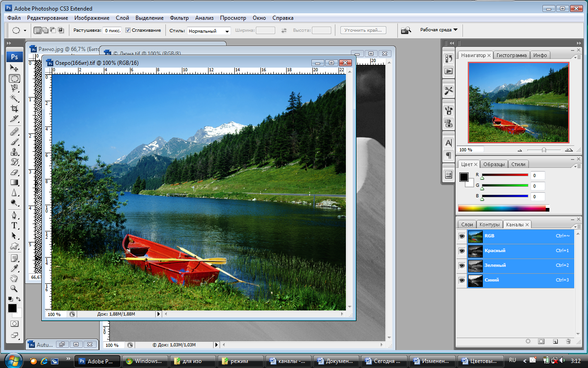Expand the toolbox with double-arrow
Viewport: 588px width, 368px height.
coord(9,43)
